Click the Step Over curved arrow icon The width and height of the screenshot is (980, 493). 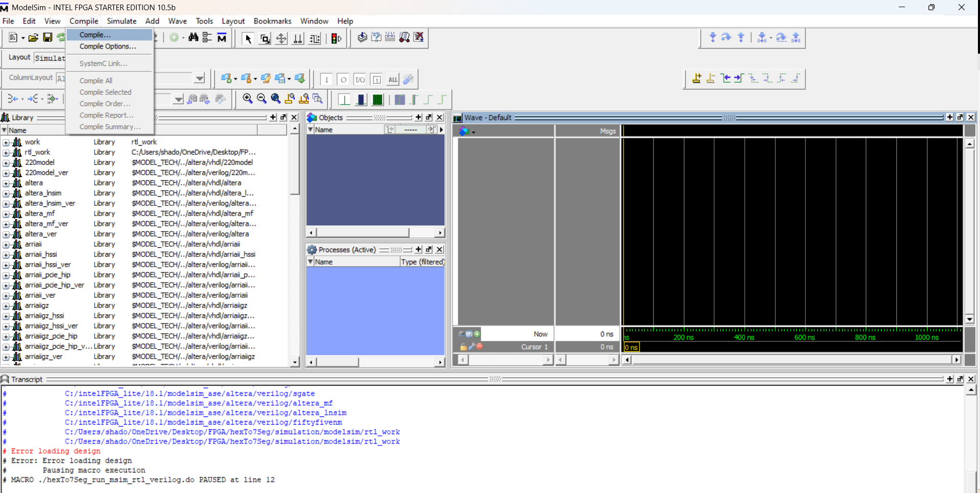tap(726, 37)
